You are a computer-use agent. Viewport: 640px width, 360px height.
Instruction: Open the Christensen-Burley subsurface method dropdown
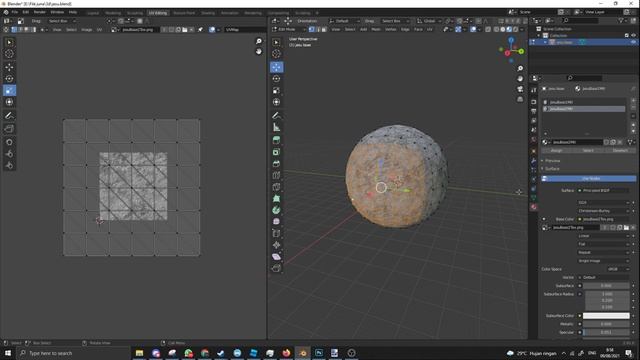pyautogui.click(x=603, y=211)
